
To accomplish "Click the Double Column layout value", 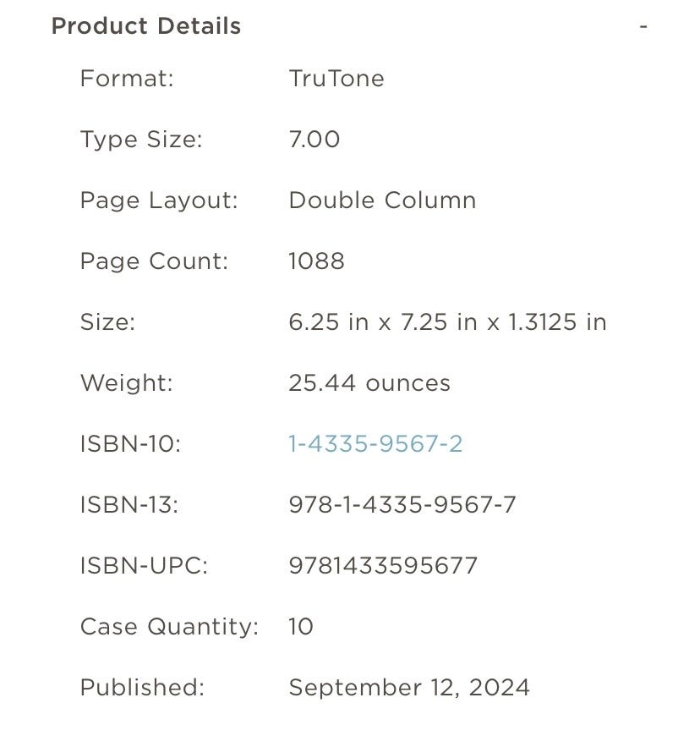I will coord(382,200).
